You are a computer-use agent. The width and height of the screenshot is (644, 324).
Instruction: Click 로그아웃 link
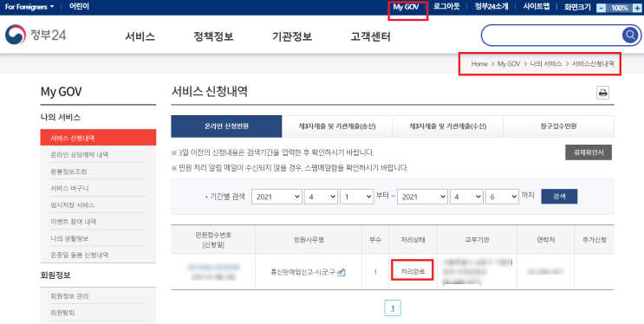pyautogui.click(x=446, y=7)
